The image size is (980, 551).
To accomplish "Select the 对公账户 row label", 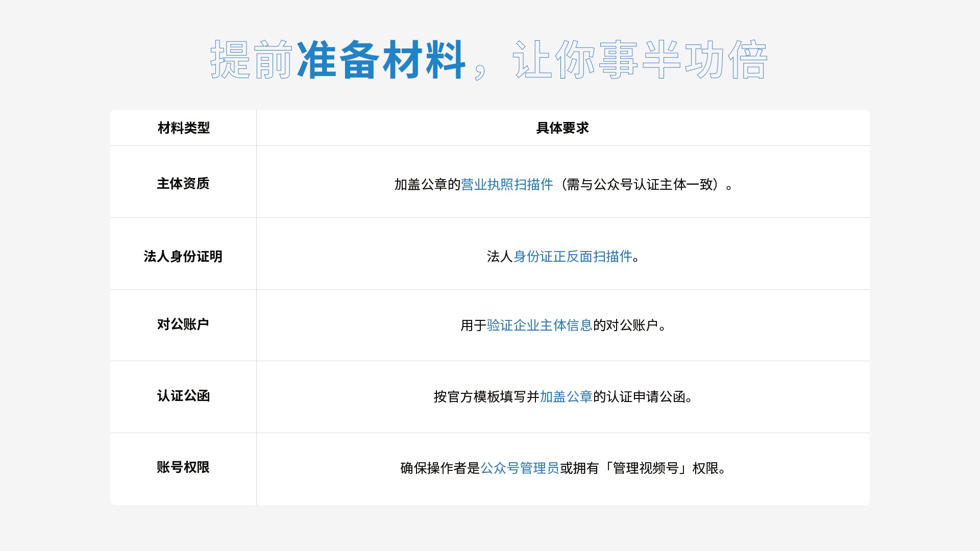I will [183, 324].
